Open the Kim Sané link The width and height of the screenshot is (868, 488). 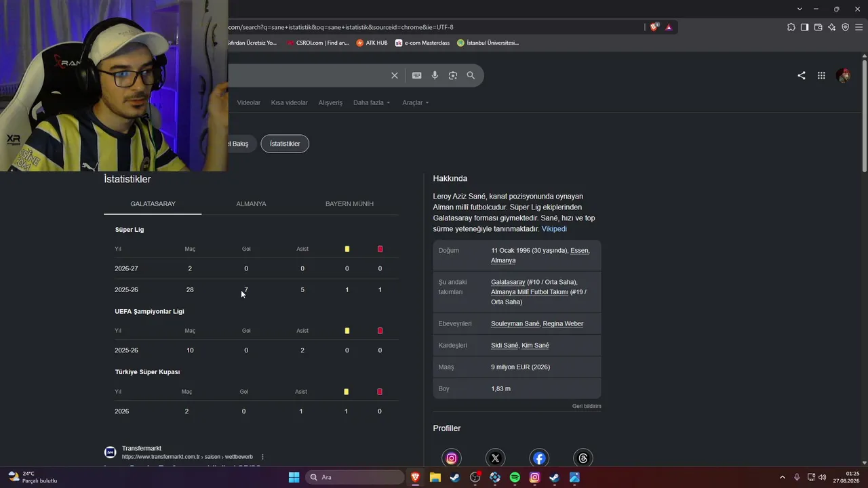[536, 346]
